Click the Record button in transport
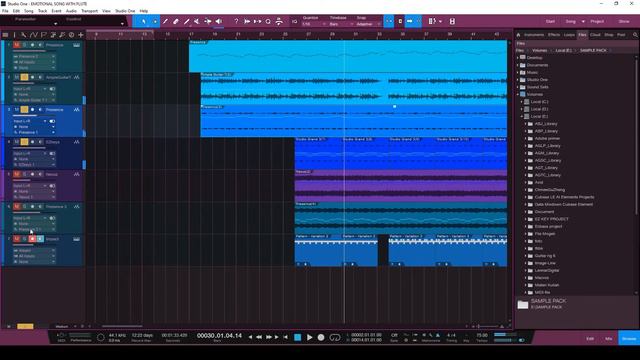Viewport: 640px width, 360px height. 321,337
